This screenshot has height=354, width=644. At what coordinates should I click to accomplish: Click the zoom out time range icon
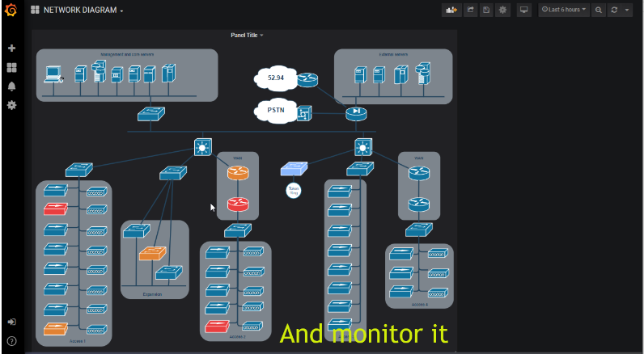pos(599,11)
